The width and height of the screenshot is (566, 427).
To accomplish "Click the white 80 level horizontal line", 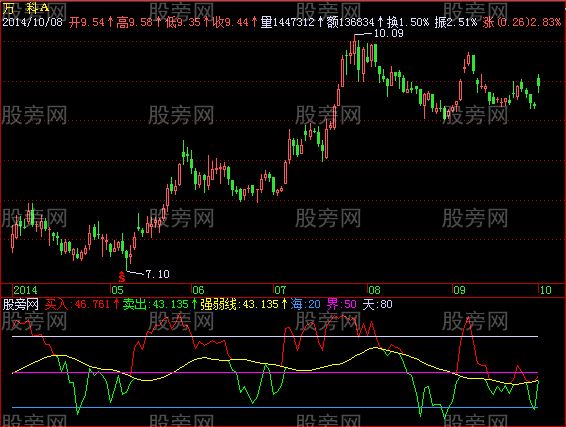I will pyautogui.click(x=275, y=336).
